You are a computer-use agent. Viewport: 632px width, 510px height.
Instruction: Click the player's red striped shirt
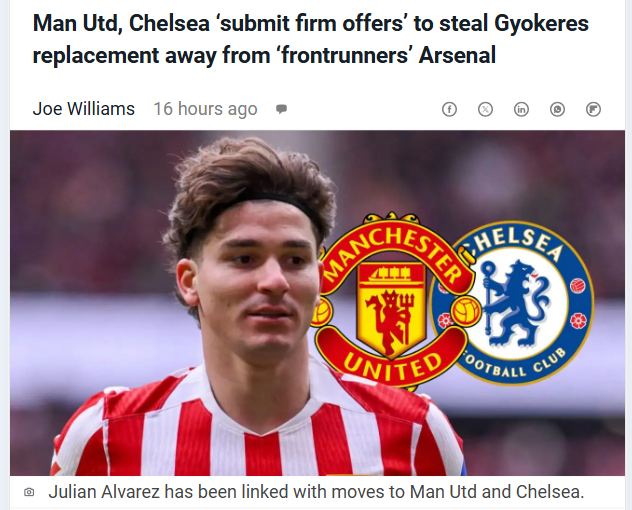click(258, 427)
